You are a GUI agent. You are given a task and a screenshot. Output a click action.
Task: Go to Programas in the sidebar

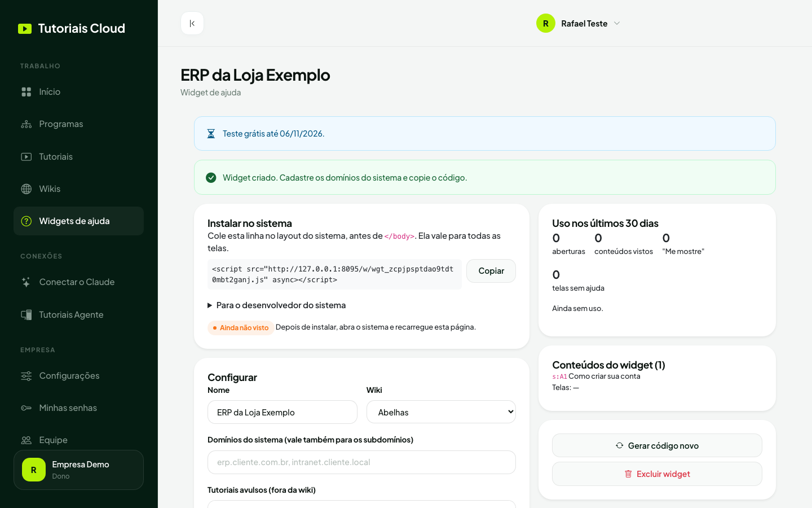(78, 124)
